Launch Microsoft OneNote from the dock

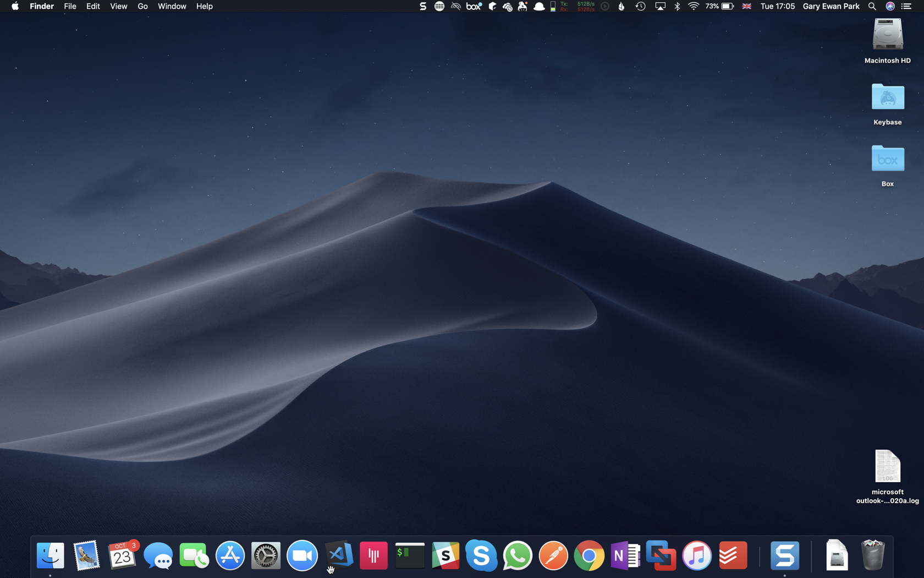click(x=625, y=556)
